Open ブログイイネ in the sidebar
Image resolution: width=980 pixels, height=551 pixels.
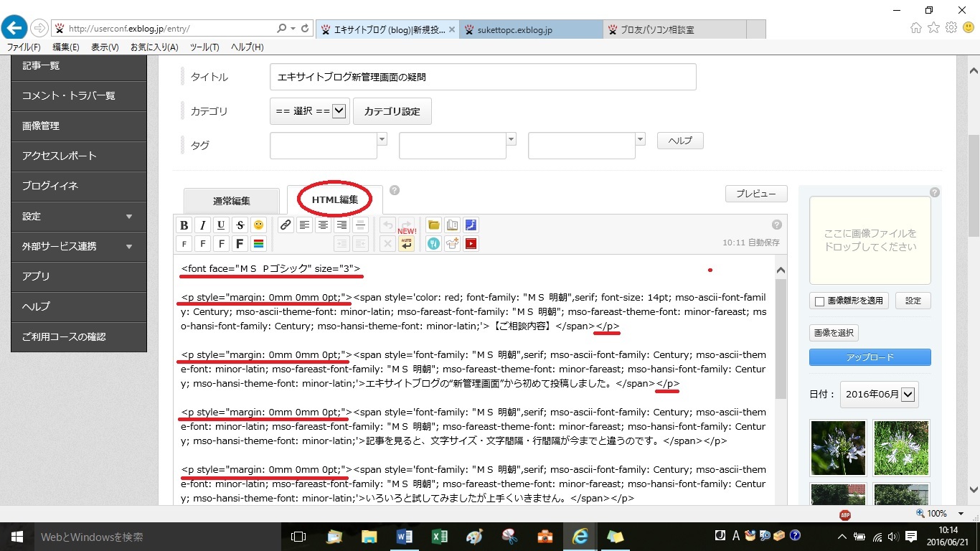pyautogui.click(x=79, y=186)
